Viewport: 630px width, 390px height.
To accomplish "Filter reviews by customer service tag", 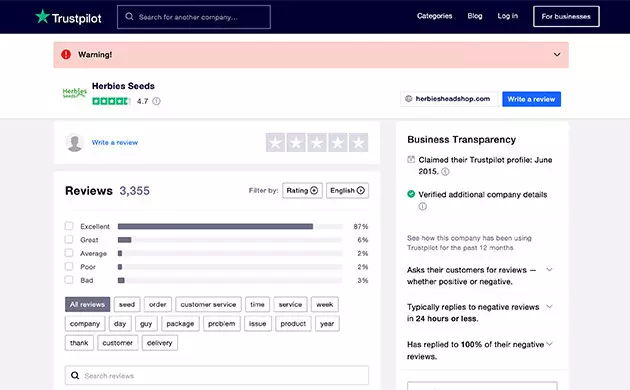I will tap(209, 304).
